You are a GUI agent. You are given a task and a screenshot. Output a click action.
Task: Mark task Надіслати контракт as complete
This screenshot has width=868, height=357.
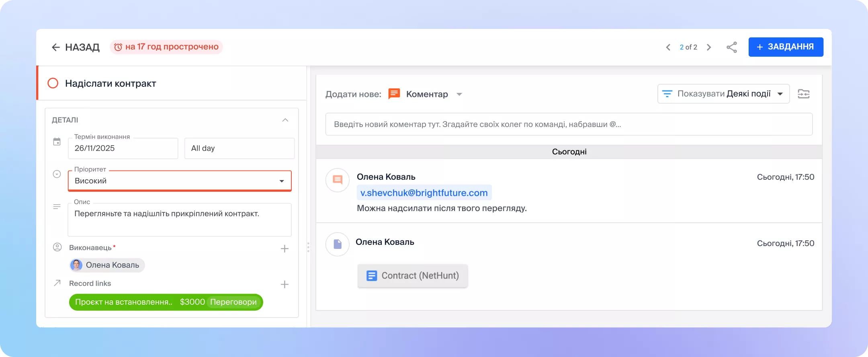point(53,83)
